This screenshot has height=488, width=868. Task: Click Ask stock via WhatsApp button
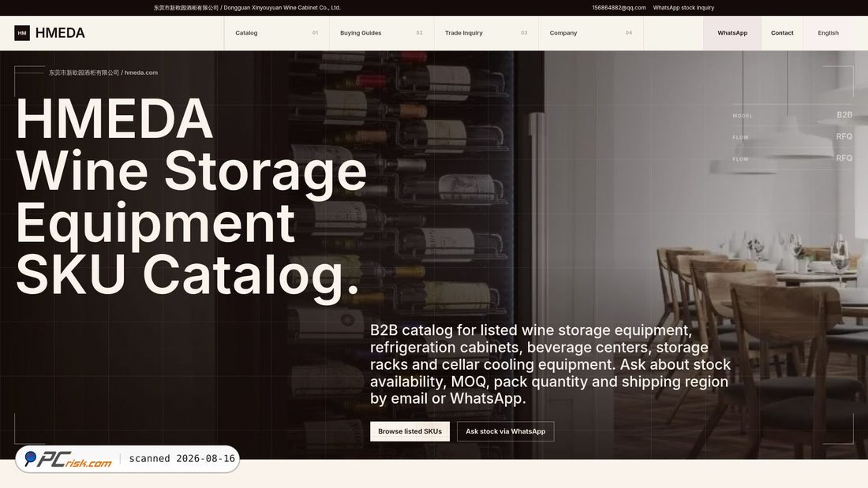coord(505,431)
